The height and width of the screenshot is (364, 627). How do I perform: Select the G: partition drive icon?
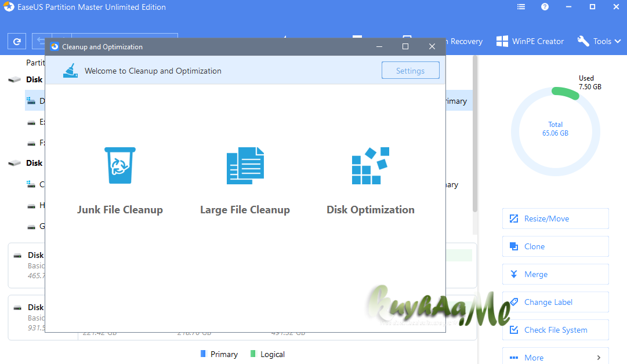point(31,227)
